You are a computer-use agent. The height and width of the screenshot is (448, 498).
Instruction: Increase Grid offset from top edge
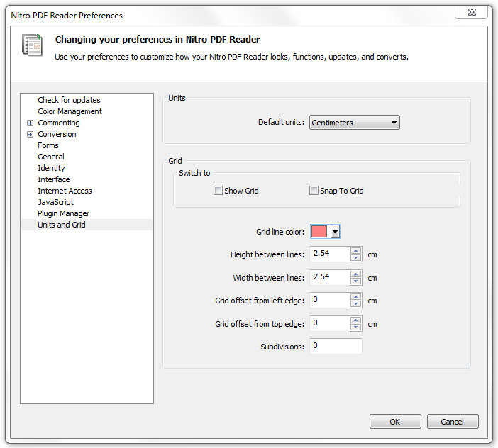(355, 320)
